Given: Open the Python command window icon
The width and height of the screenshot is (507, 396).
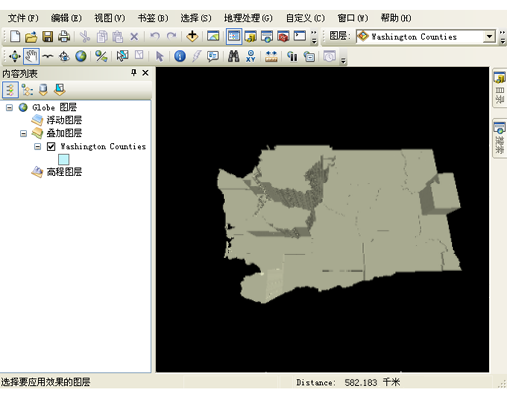Looking at the screenshot, I should [300, 36].
